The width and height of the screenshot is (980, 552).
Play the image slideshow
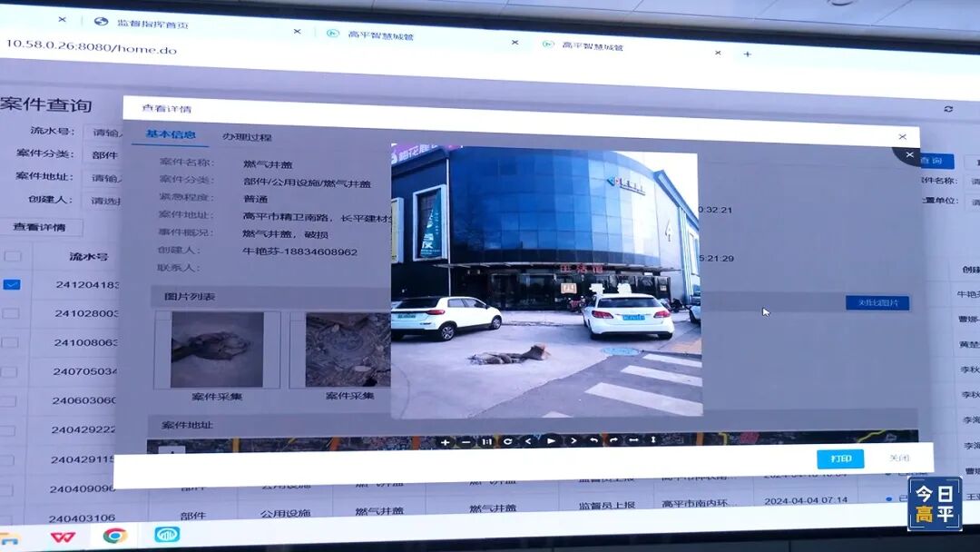pyautogui.click(x=551, y=441)
